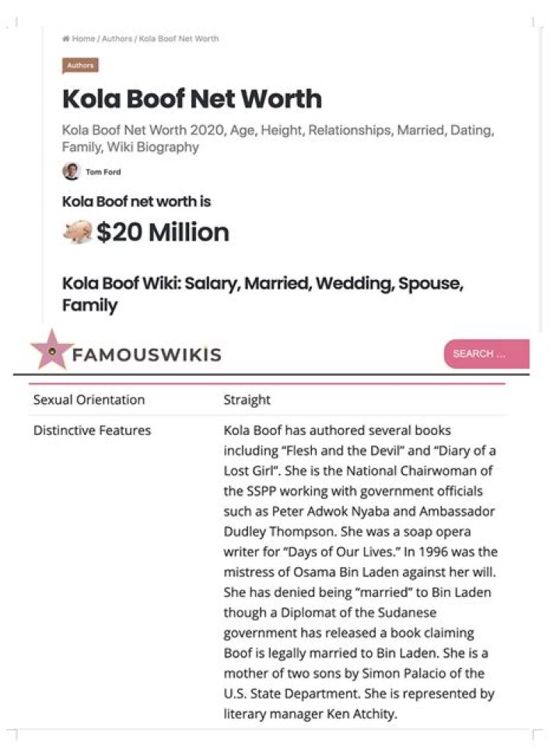This screenshot has height=754, width=560.
Task: Go to the Authors breadcrumb link
Action: [117, 39]
